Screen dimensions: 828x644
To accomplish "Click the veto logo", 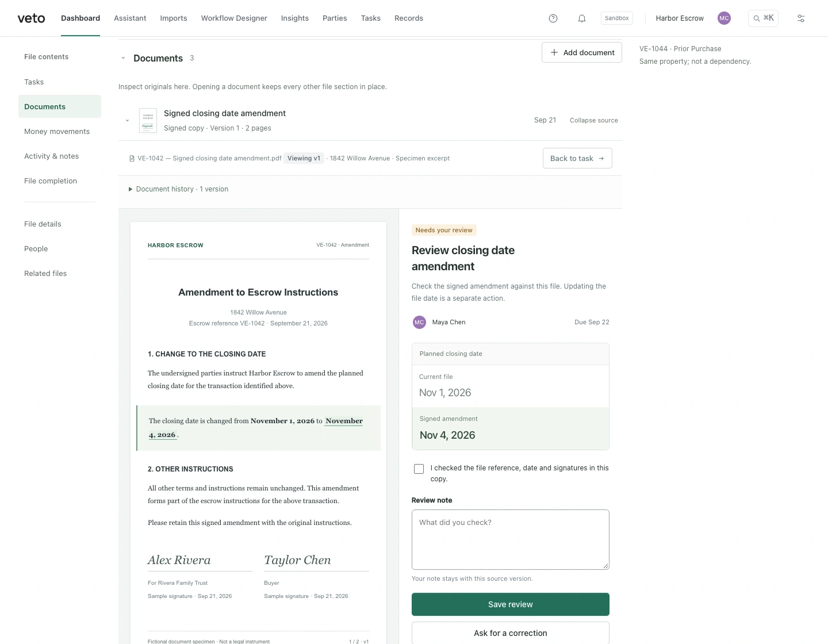I will (31, 18).
